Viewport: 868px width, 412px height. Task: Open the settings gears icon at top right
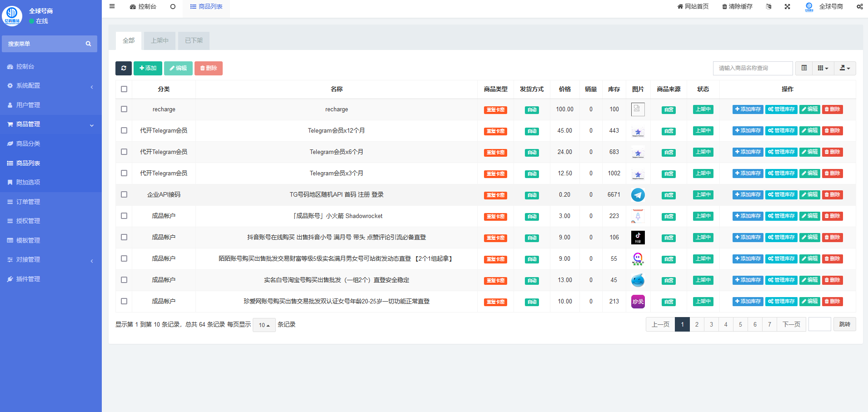[859, 6]
